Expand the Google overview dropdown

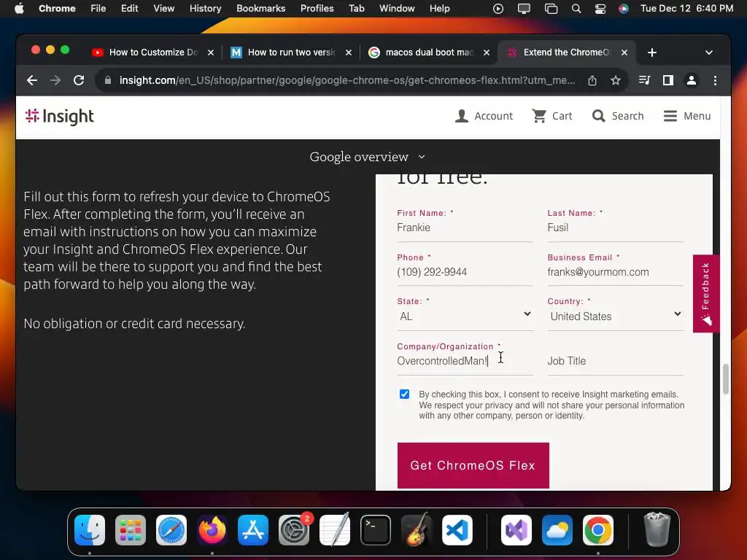point(367,157)
